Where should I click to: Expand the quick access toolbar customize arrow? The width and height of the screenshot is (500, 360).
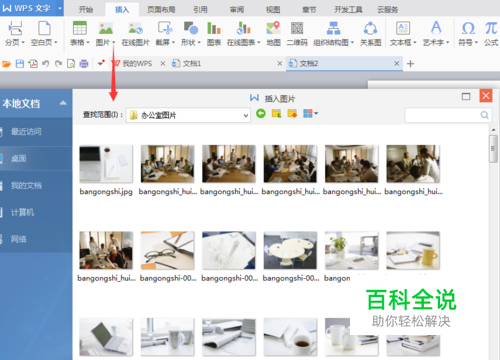point(101,63)
